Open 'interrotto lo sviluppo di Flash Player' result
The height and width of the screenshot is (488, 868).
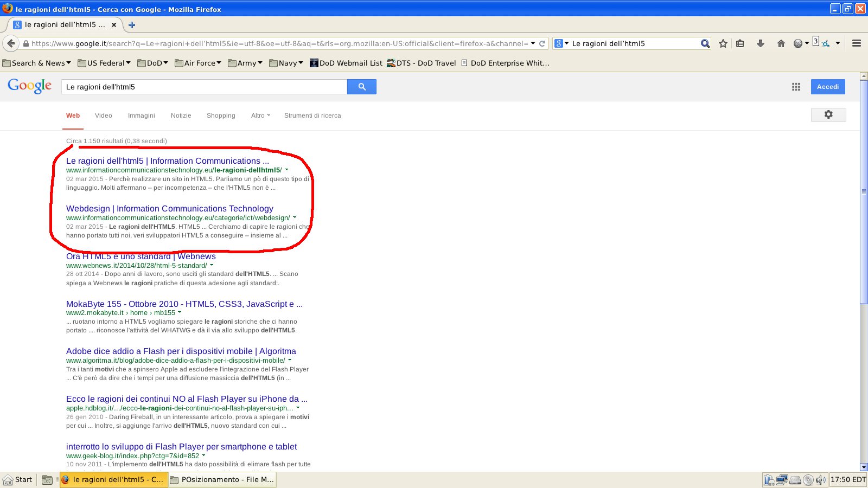182,447
